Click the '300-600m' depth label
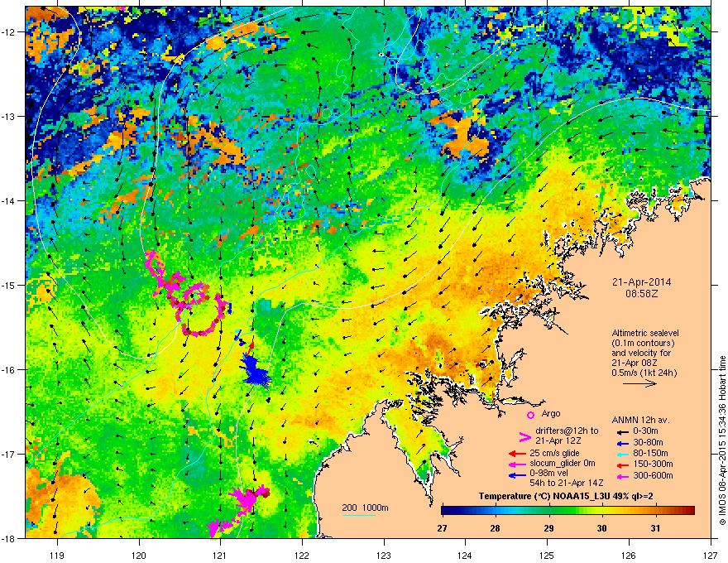728x563 pixels. (x=653, y=476)
